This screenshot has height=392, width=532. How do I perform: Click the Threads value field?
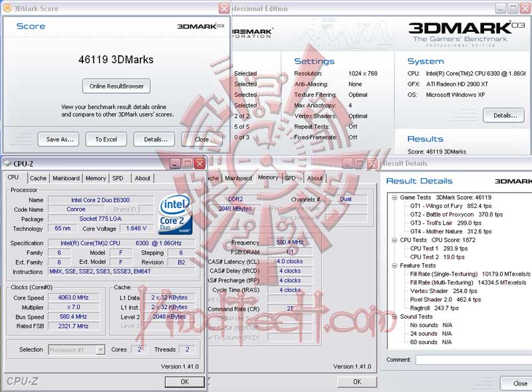188,349
